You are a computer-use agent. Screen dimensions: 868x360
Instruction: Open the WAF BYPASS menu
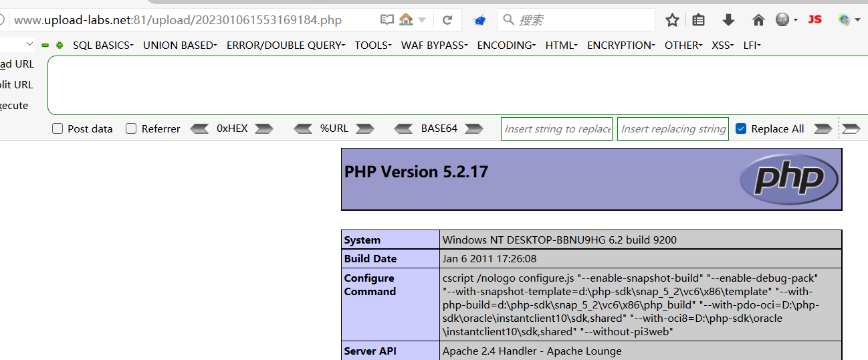coord(435,46)
